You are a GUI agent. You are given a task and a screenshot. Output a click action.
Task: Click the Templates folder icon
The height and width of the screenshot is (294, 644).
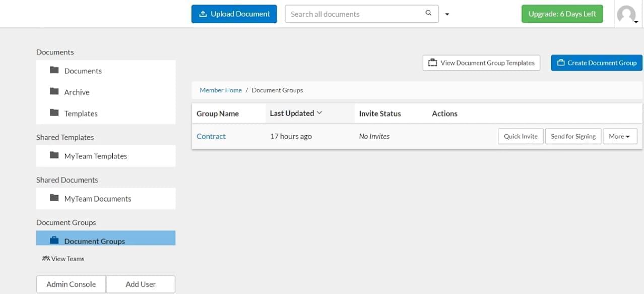click(x=54, y=112)
